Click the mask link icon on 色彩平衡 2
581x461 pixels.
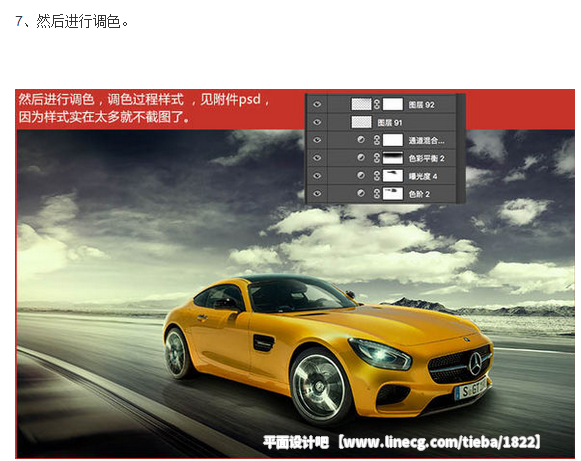coord(377,158)
